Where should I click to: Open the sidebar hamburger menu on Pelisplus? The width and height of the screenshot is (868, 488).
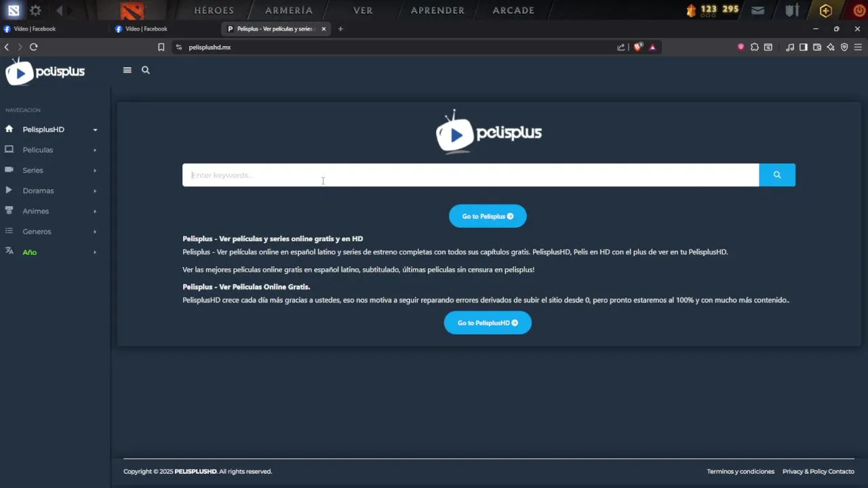pyautogui.click(x=127, y=70)
